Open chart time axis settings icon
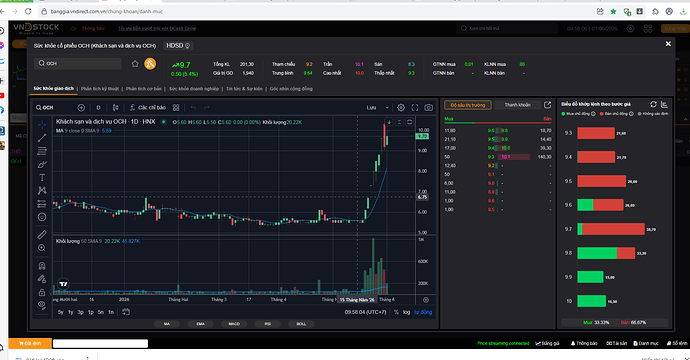 [x=426, y=300]
